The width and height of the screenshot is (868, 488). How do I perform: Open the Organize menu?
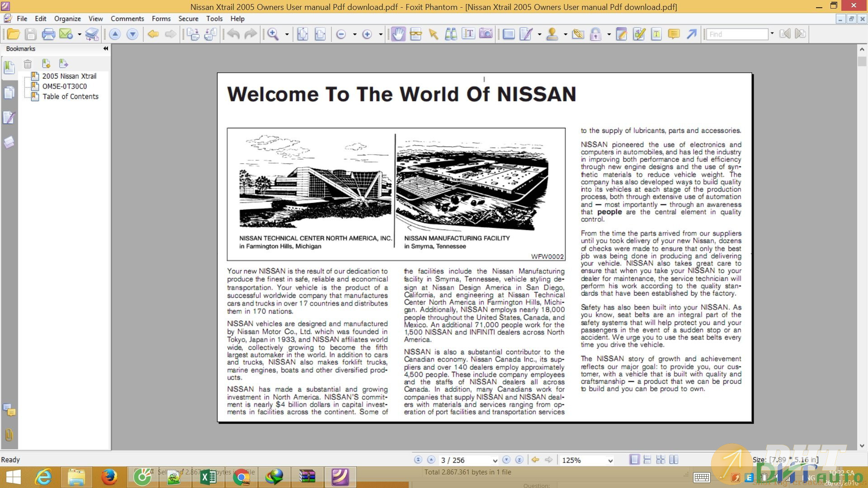click(67, 19)
